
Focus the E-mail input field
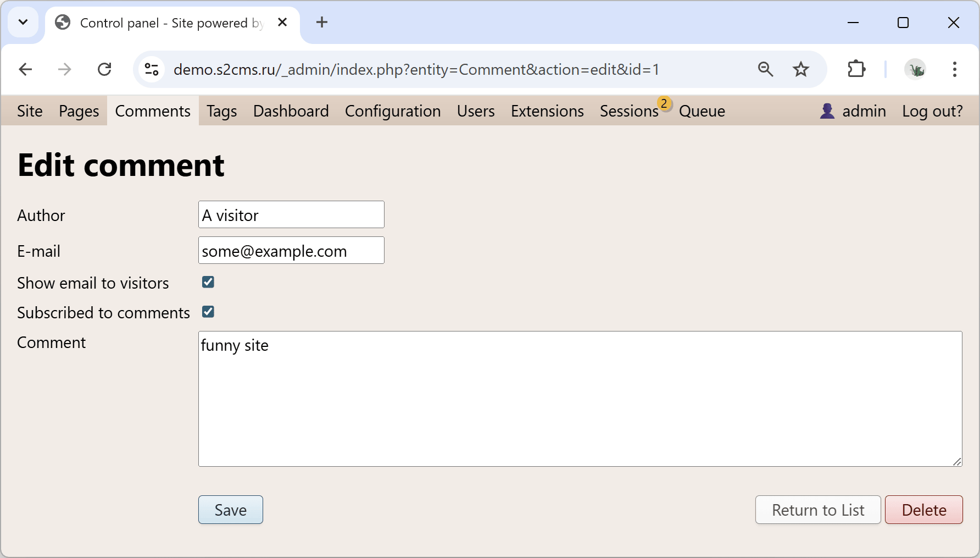(x=291, y=250)
